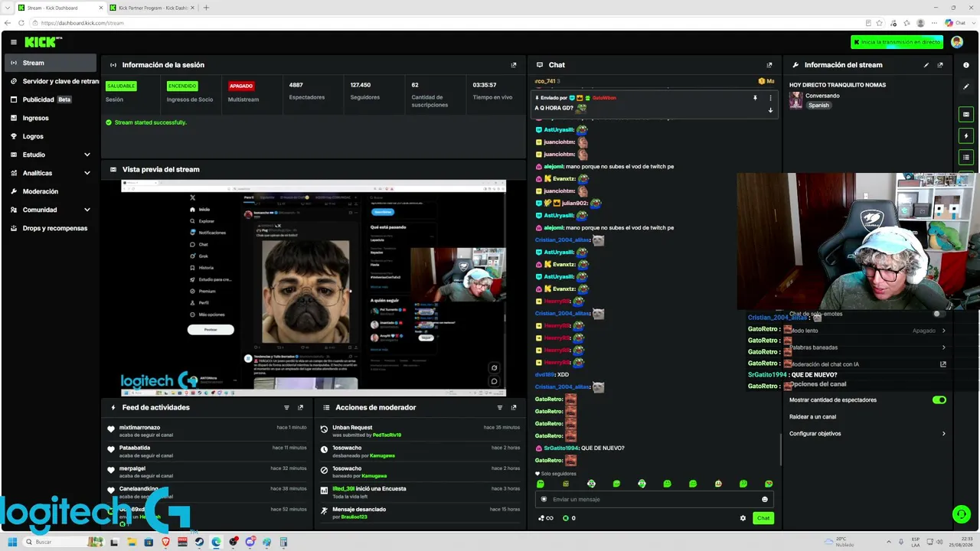Image resolution: width=980 pixels, height=551 pixels.
Task: Click the info circle icon in the right rail
Action: tap(966, 65)
